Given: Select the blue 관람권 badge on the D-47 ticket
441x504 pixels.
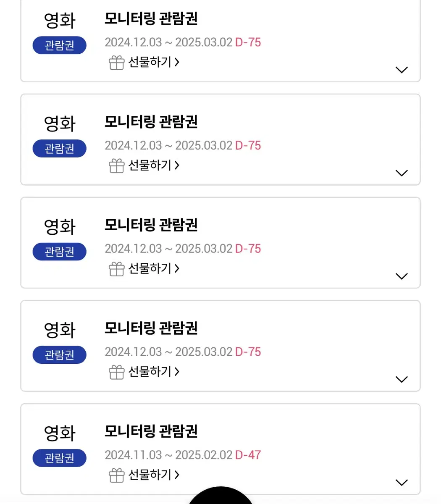Looking at the screenshot, I should point(59,458).
